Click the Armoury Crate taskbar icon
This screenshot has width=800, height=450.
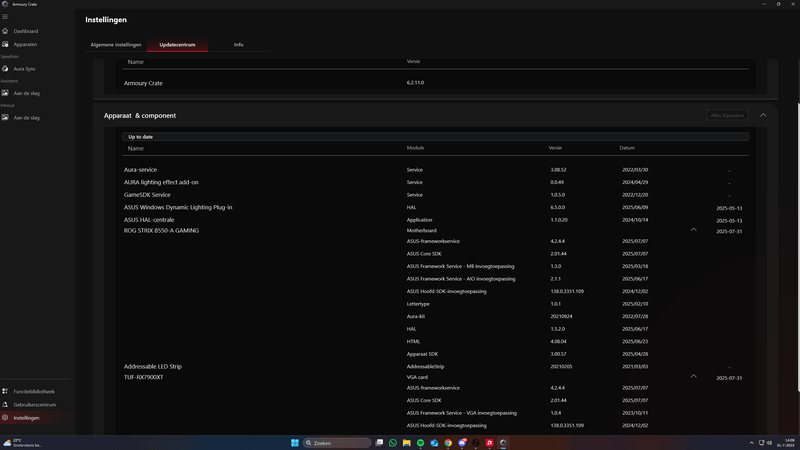(x=503, y=443)
